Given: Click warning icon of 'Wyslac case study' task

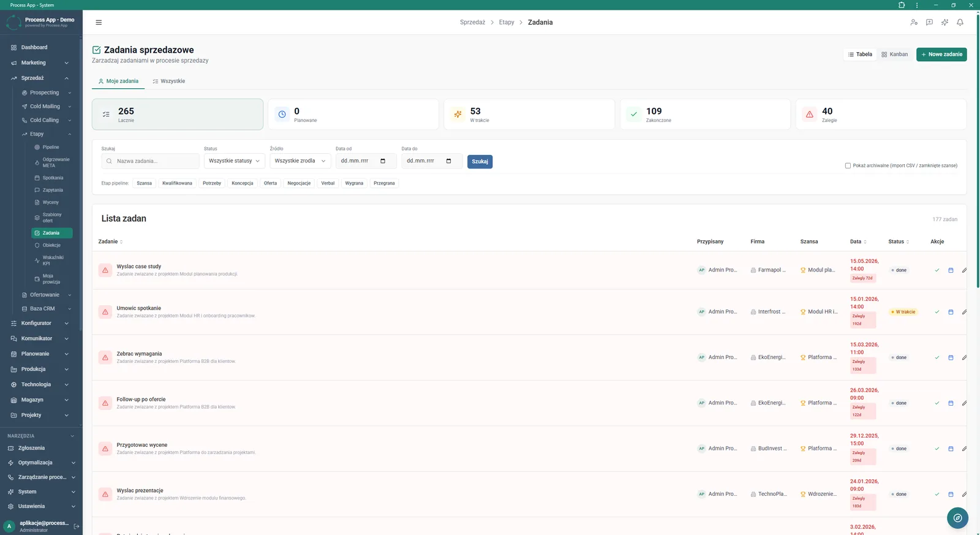Looking at the screenshot, I should 105,270.
